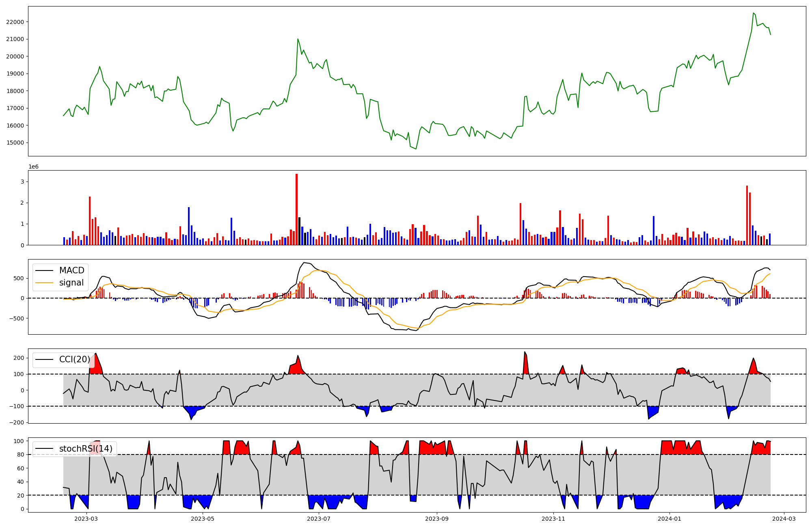The image size is (812, 528).
Task: Click the MACD legend label
Action: coord(71,270)
